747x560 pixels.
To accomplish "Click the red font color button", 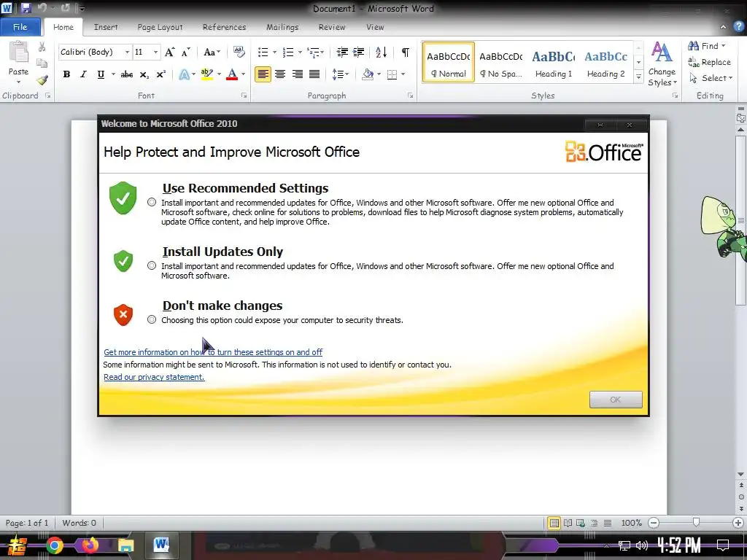I will tap(232, 74).
